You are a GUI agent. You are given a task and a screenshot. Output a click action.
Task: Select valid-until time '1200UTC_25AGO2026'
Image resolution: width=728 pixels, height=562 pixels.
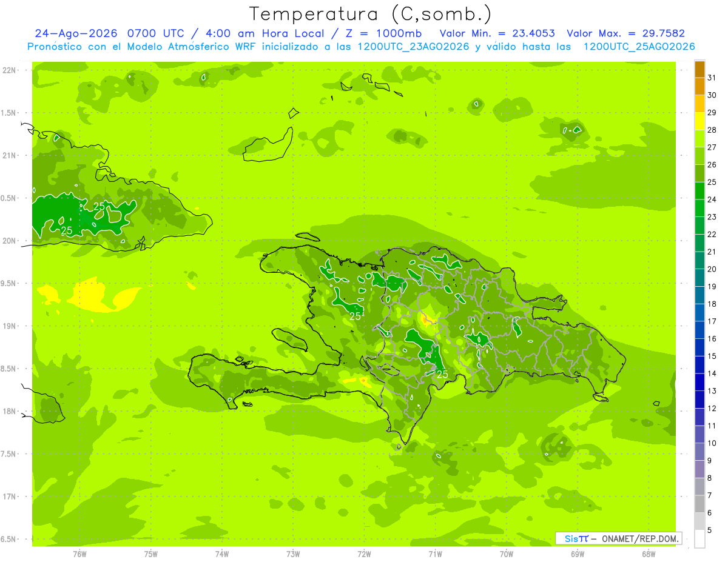pos(639,47)
